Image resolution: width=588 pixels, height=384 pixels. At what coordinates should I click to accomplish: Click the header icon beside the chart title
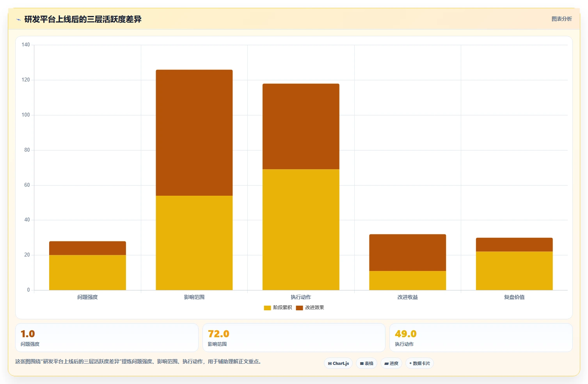click(18, 19)
